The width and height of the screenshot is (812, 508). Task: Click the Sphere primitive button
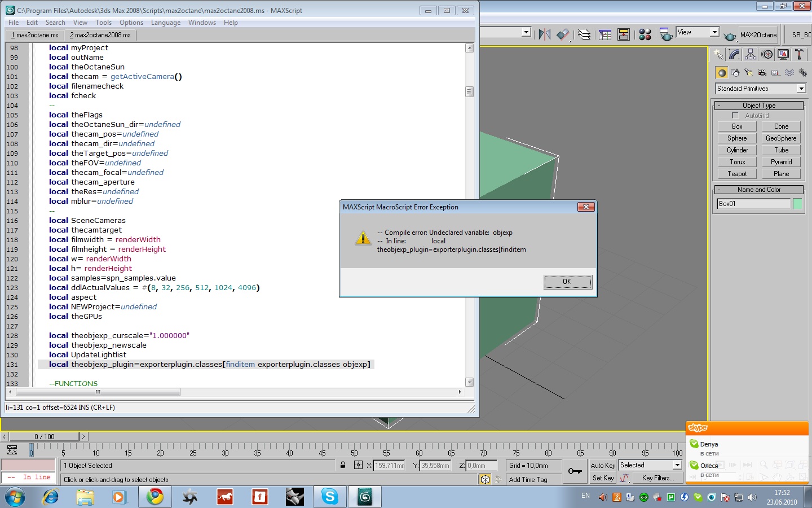(737, 138)
